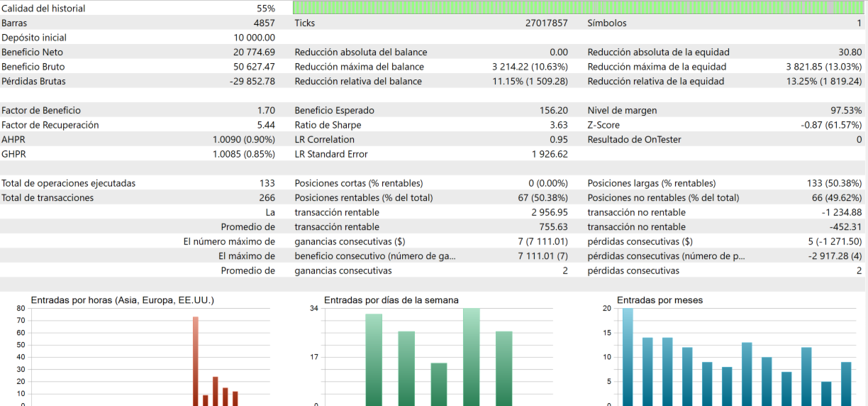Select 'Reducción absoluta del balance' label

pyautogui.click(x=361, y=52)
